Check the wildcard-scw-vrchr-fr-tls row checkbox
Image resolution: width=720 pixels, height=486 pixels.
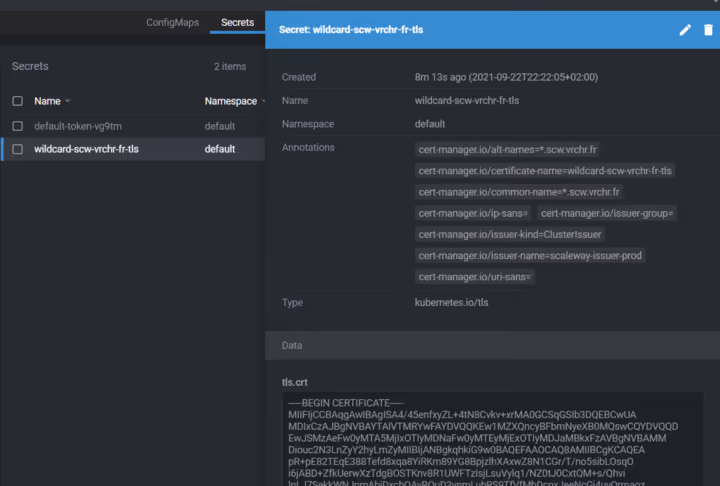(x=17, y=149)
